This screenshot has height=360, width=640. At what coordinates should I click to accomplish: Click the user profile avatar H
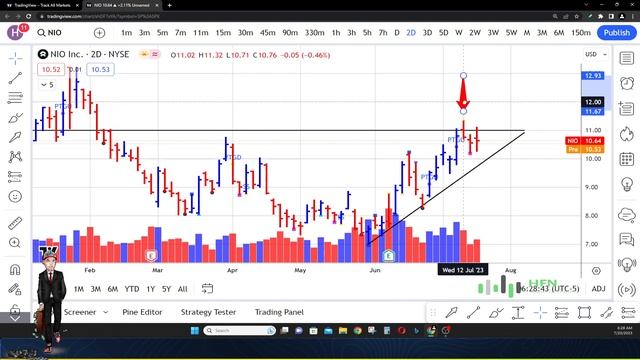pyautogui.click(x=15, y=33)
